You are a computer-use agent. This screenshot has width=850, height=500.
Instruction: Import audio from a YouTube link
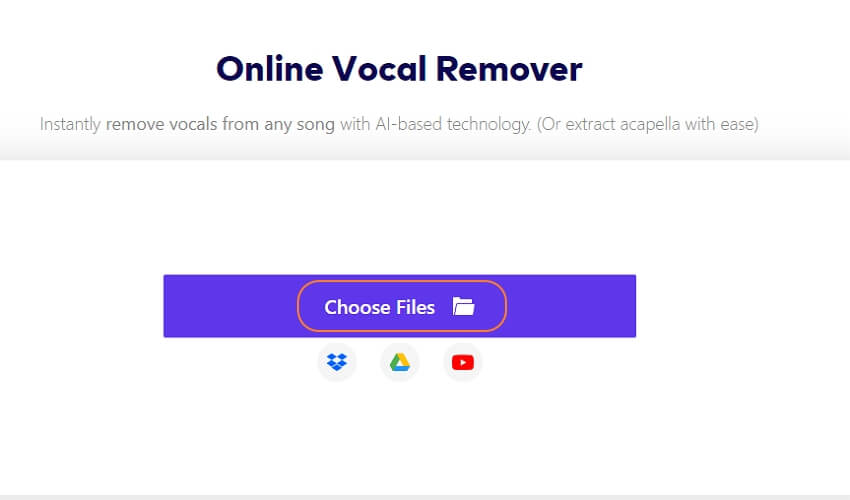pos(462,362)
